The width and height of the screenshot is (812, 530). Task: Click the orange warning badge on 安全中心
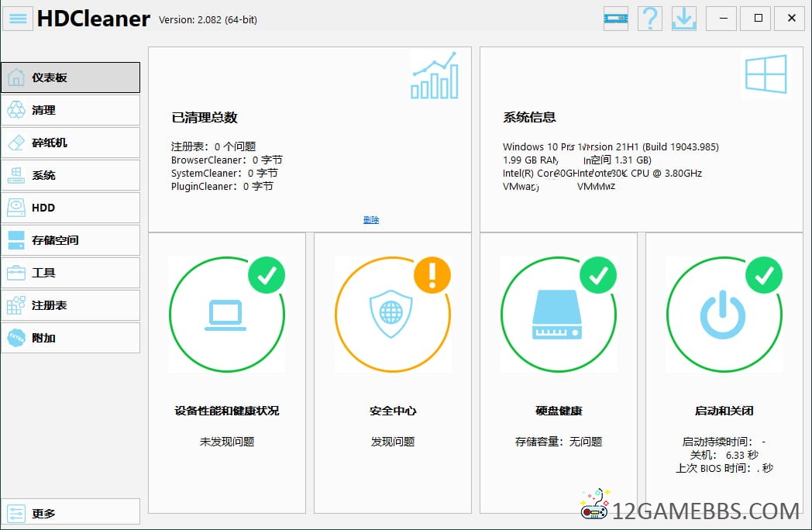[432, 275]
